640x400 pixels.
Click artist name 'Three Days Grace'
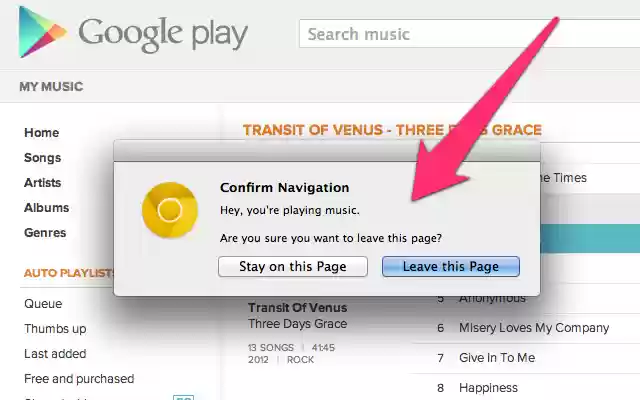[298, 324]
